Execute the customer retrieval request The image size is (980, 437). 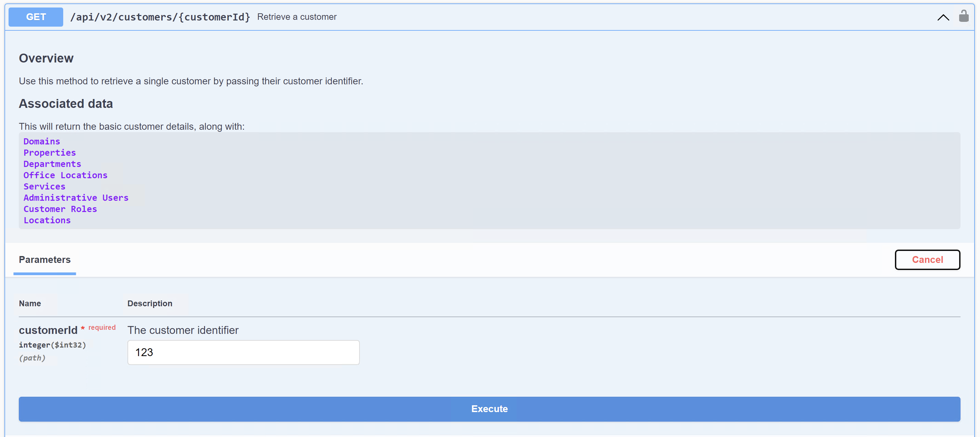(489, 409)
